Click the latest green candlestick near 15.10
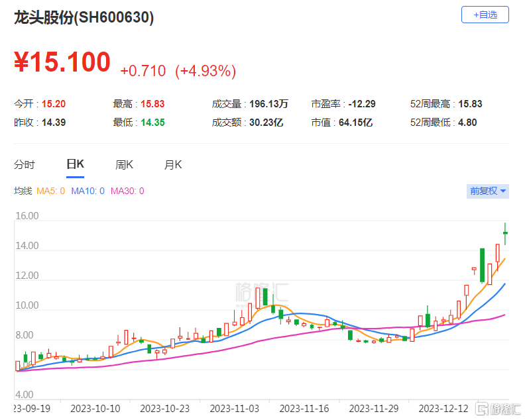This screenshot has width=525, height=420. tap(505, 233)
